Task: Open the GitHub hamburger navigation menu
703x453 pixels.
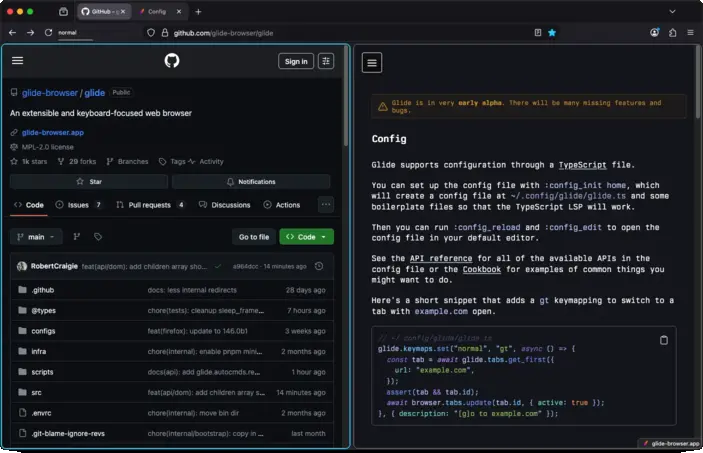Action: click(x=17, y=61)
